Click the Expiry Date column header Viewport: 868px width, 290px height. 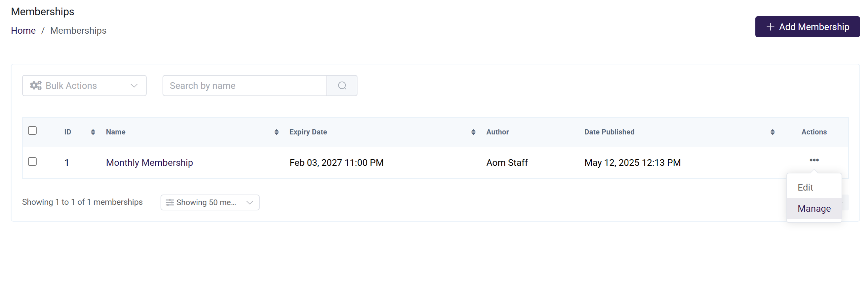pyautogui.click(x=308, y=132)
